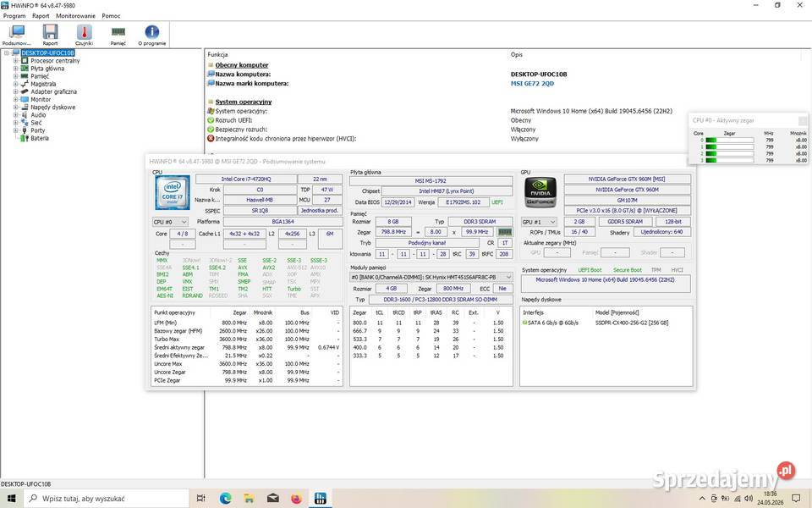The image size is (812, 508).
Task: Click the green check icon beside Rozruch UEFI
Action: pyautogui.click(x=211, y=120)
